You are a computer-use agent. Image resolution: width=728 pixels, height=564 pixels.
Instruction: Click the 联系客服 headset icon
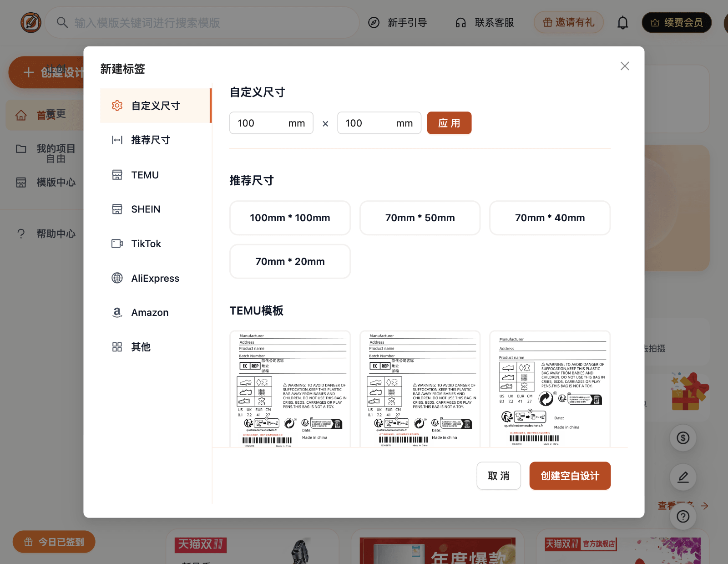click(461, 22)
